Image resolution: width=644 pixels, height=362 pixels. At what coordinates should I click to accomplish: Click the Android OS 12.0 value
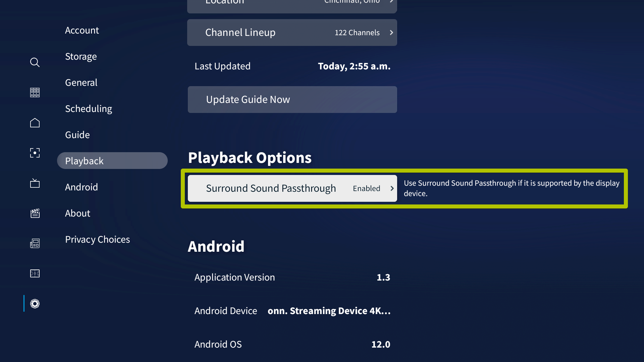point(381,344)
